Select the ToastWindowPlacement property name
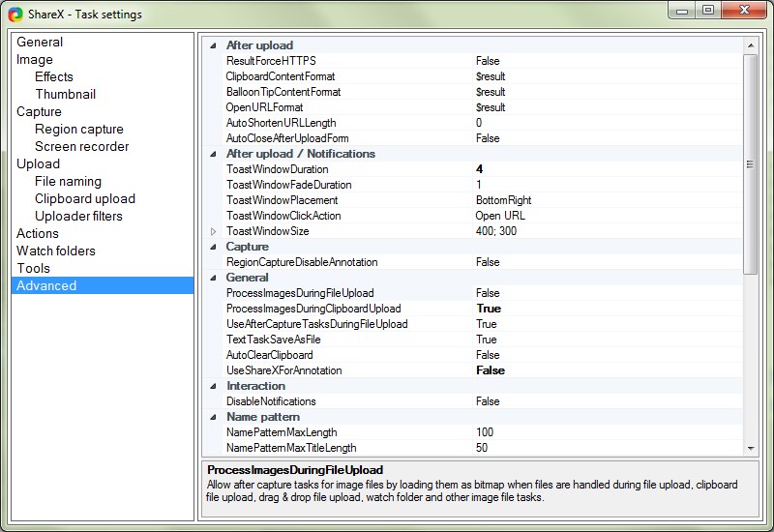 click(x=282, y=200)
